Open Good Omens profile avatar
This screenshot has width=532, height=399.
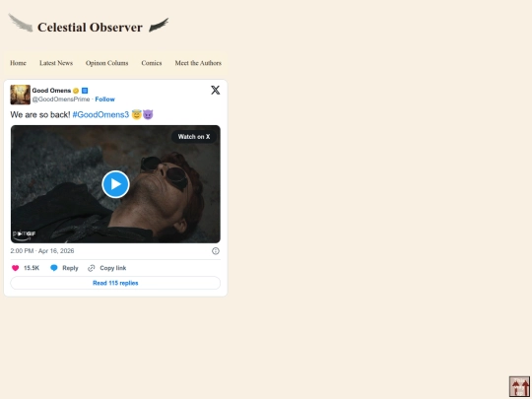pyautogui.click(x=21, y=95)
